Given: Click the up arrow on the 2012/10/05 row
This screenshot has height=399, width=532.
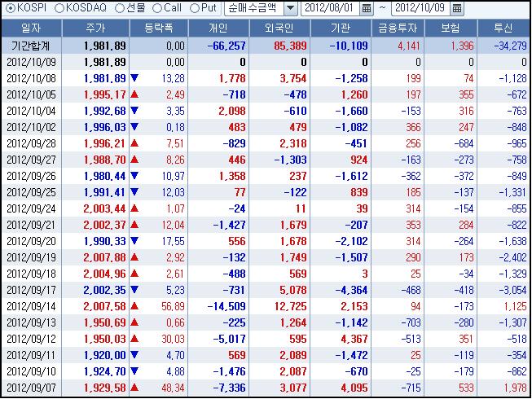Looking at the screenshot, I should (134, 94).
